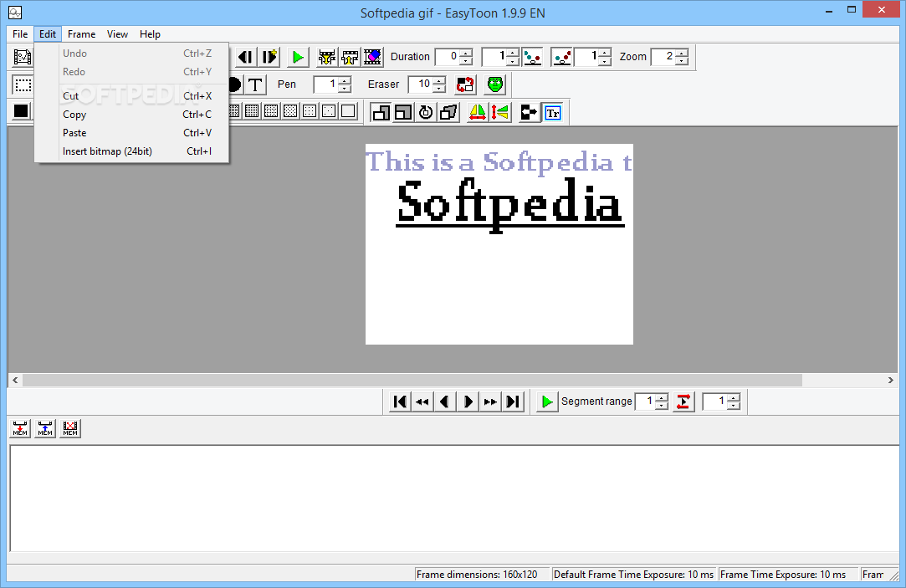Screen dimensions: 906x588
Task: Increase the Zoom level spinner
Action: [682, 54]
